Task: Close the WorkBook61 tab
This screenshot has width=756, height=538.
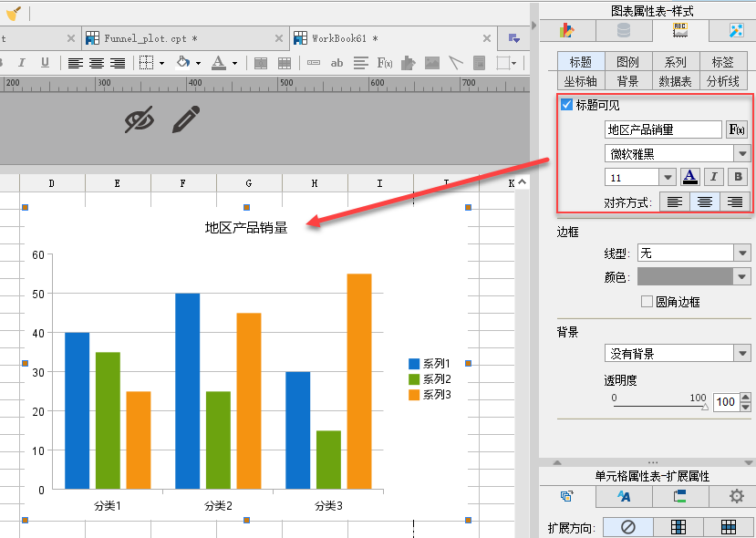Action: [487, 38]
